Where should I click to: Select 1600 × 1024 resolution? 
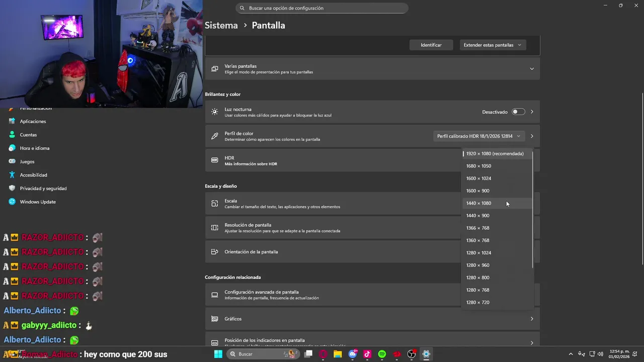[x=497, y=178]
